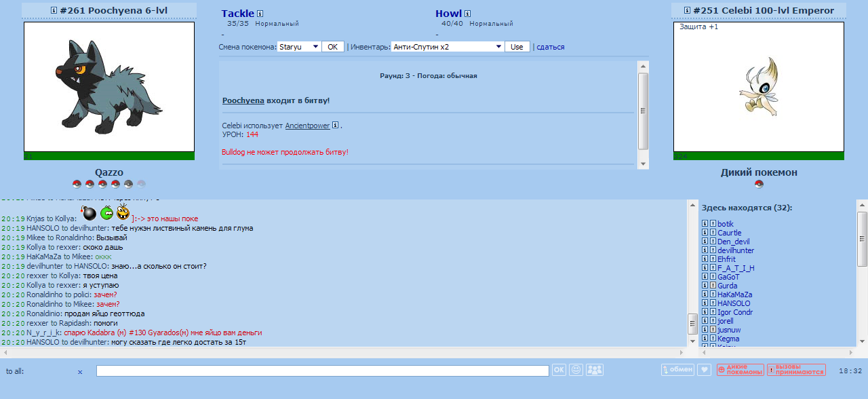
Task: Use the Tackle attack
Action: pyautogui.click(x=237, y=14)
